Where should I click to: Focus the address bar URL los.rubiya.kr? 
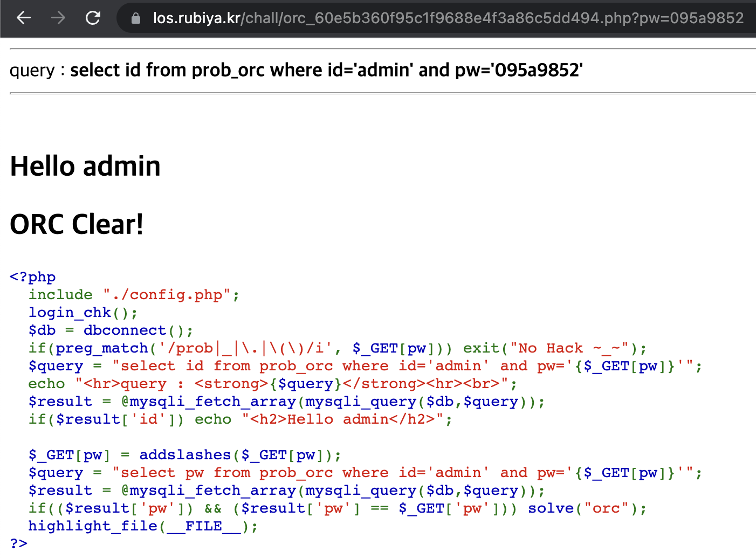click(448, 18)
